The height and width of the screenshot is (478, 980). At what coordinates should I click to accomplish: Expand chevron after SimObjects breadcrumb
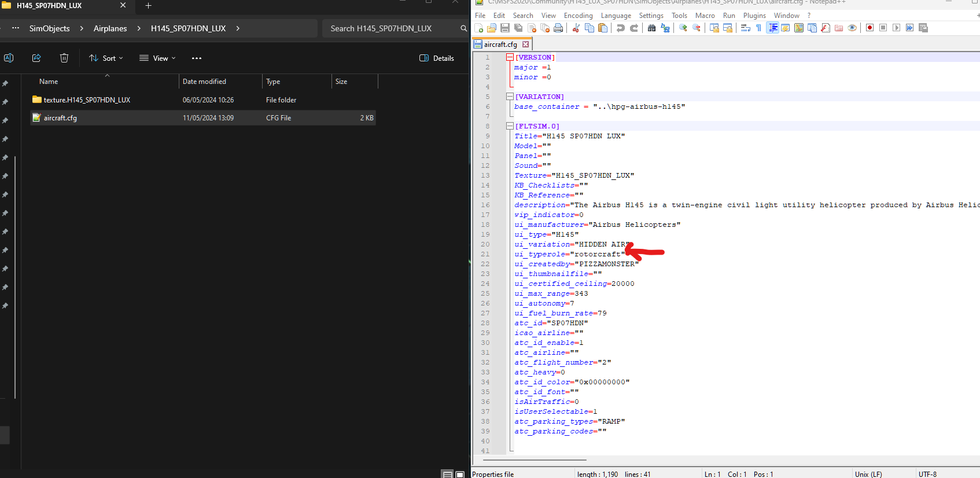(82, 28)
